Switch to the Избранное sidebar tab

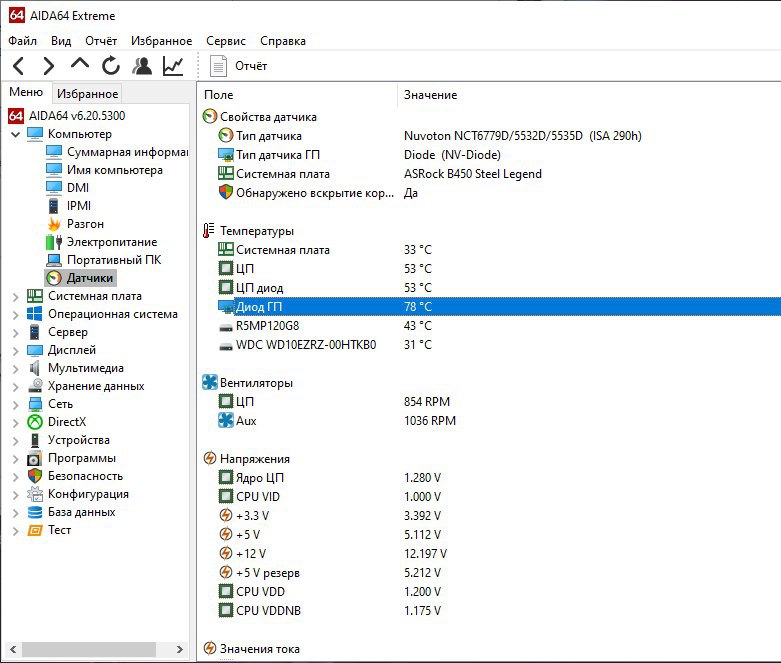[87, 94]
